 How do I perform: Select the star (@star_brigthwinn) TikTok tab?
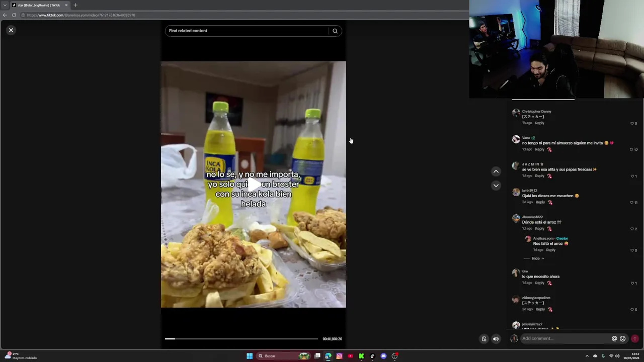pos(39,5)
